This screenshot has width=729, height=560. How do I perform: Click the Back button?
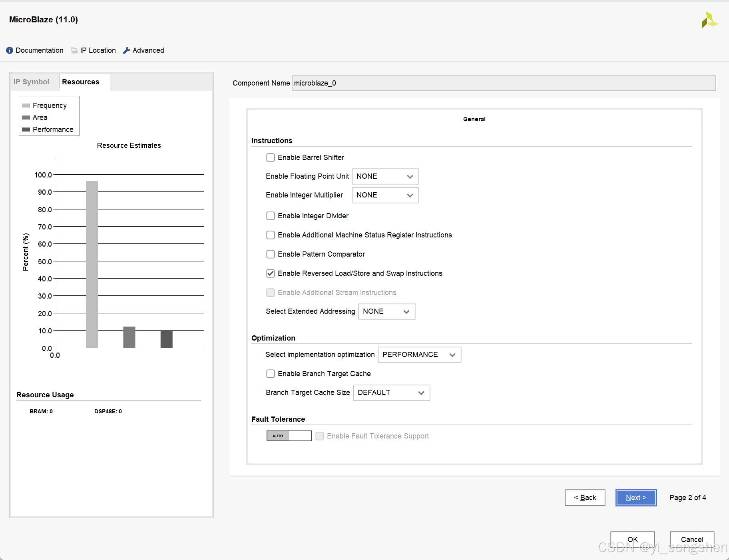point(585,498)
